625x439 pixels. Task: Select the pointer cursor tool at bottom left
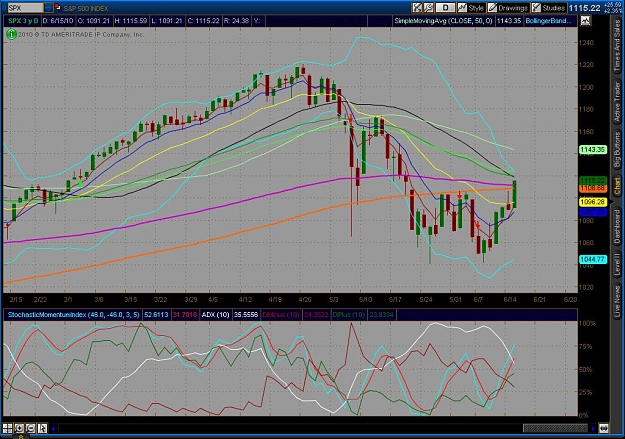click(42, 428)
